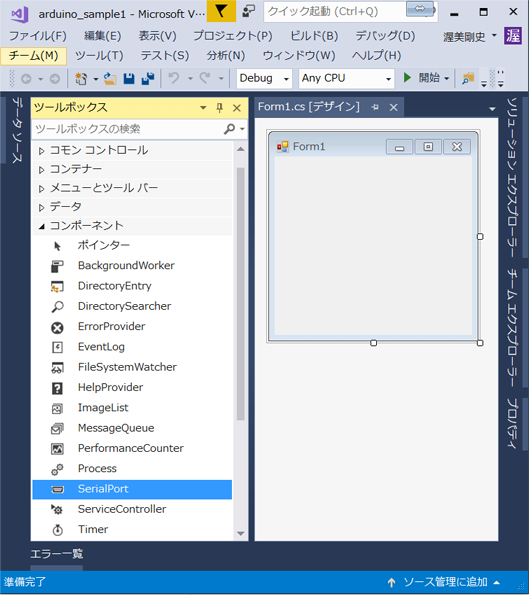Viewport: 529px width, 595px height.
Task: Click the feedback icon beside the flag
Action: (x=249, y=11)
